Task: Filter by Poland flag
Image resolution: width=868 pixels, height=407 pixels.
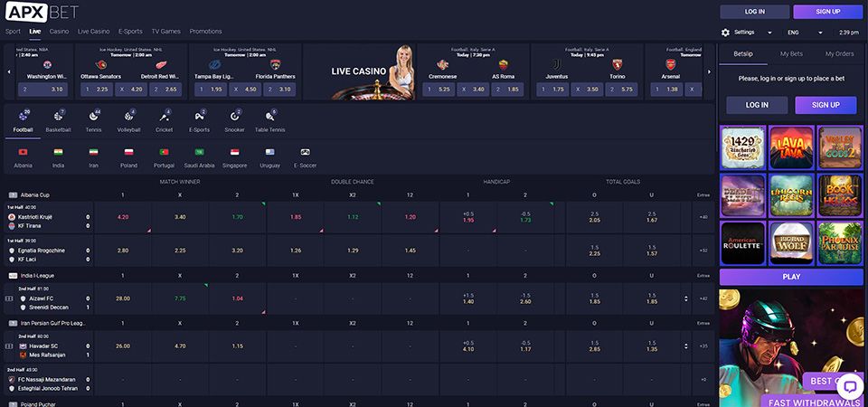Action: point(128,152)
